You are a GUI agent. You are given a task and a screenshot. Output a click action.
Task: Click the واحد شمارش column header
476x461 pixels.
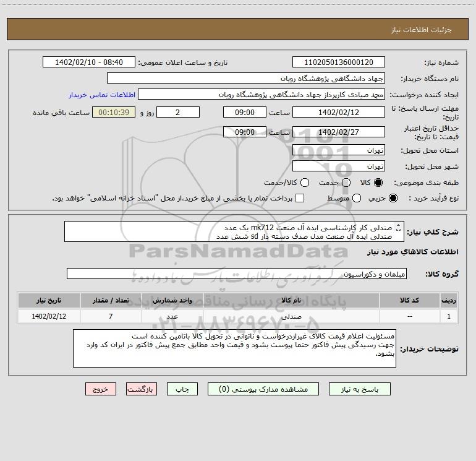click(x=172, y=300)
